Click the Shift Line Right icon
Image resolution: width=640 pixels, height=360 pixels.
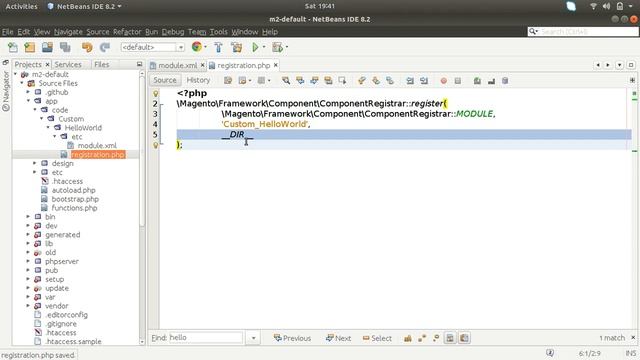point(424,80)
